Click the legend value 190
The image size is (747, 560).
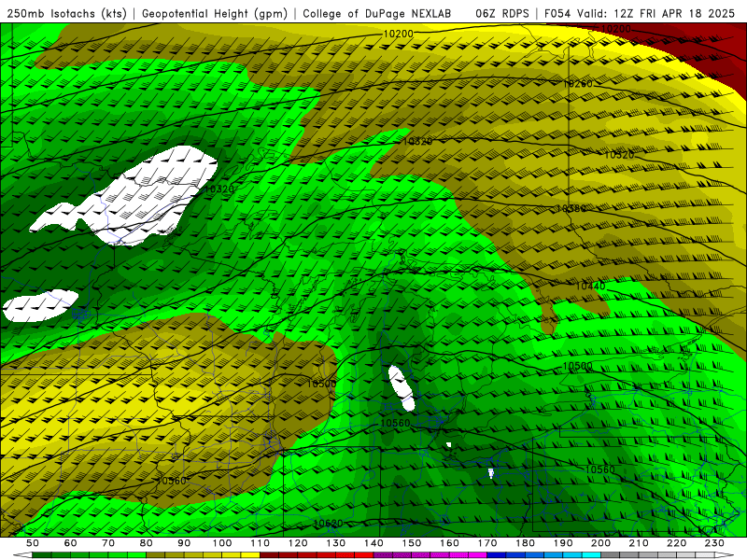563,543
